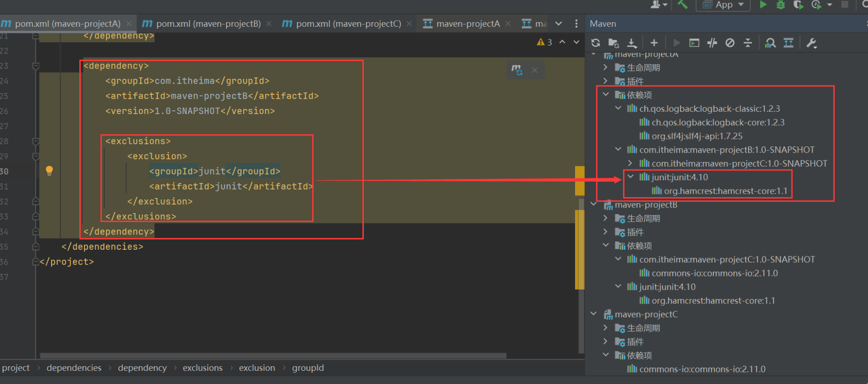Click the yellow lightbulb intention icon
This screenshot has width=868, height=384.
(49, 170)
